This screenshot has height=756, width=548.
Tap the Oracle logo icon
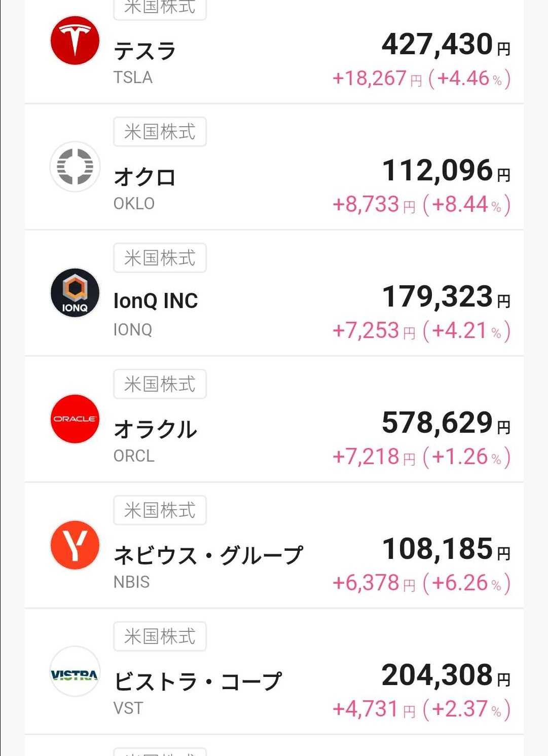coord(75,419)
